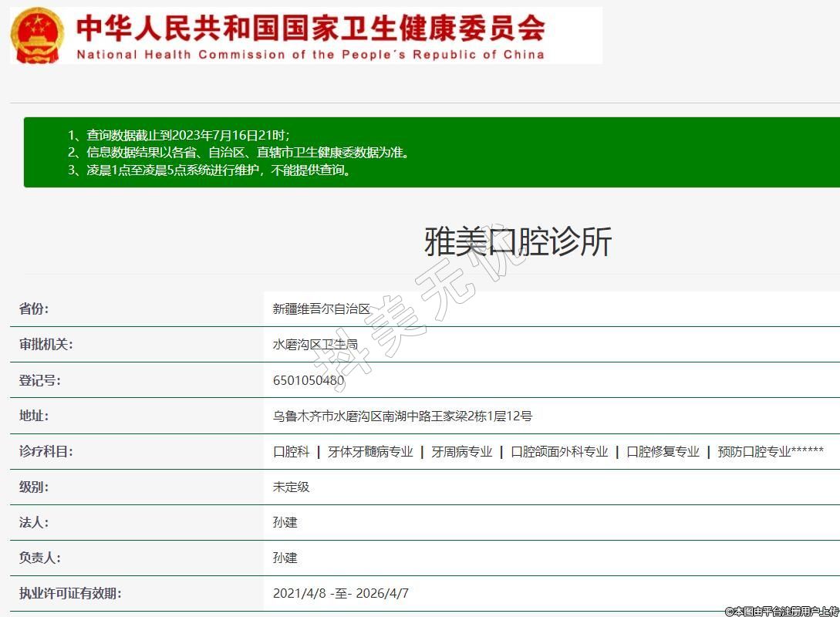This screenshot has height=617, width=840.
Task: Click the approval authority value 水磨沟区卫生局
Action: coord(315,345)
